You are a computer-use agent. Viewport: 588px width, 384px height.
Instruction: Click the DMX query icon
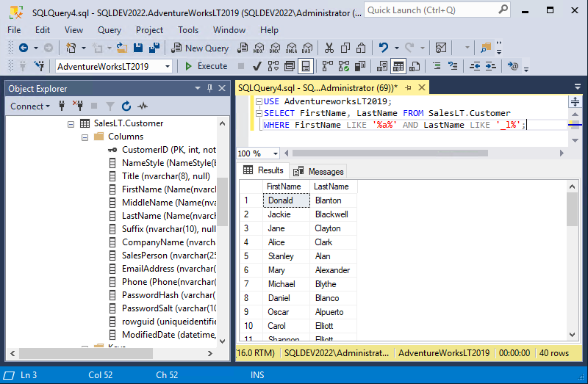point(275,48)
